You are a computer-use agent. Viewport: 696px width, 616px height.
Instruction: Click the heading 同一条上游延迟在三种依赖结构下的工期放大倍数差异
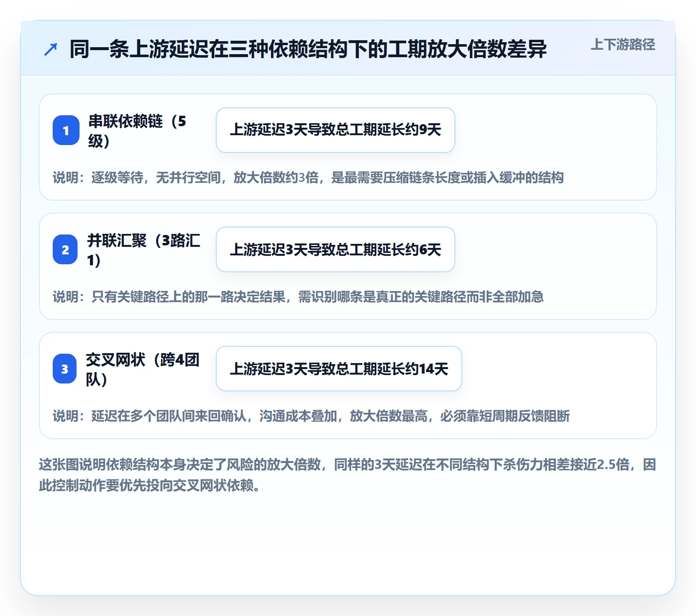pos(308,49)
